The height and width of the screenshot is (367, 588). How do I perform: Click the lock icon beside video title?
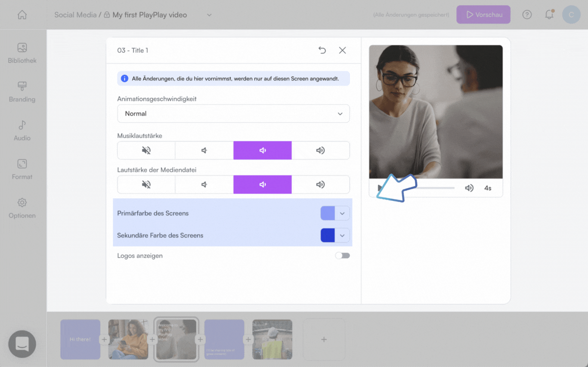(x=107, y=15)
